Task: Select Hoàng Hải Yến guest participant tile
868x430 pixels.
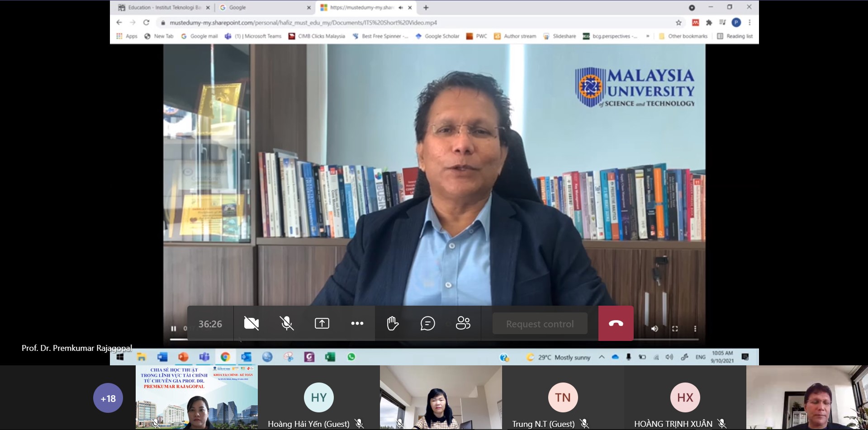Action: pyautogui.click(x=318, y=398)
